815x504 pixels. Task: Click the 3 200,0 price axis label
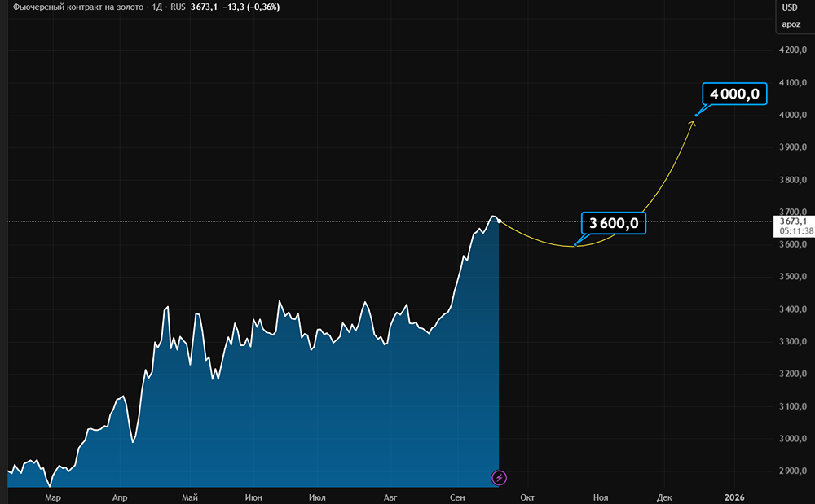793,374
